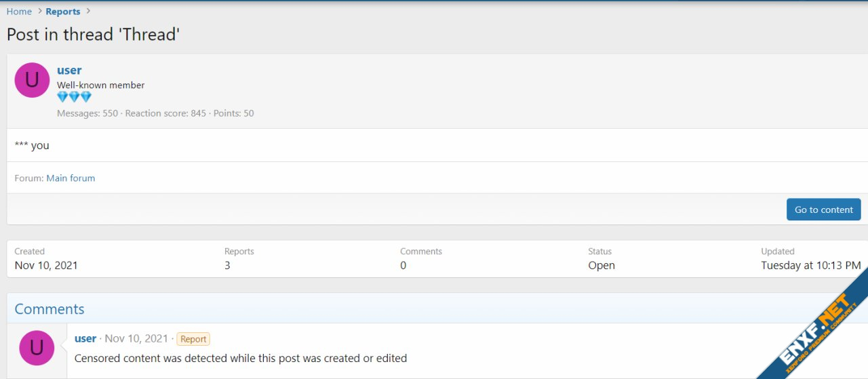
Task: Click the Created date 'Nov 10, 2021' value
Action: tap(46, 266)
